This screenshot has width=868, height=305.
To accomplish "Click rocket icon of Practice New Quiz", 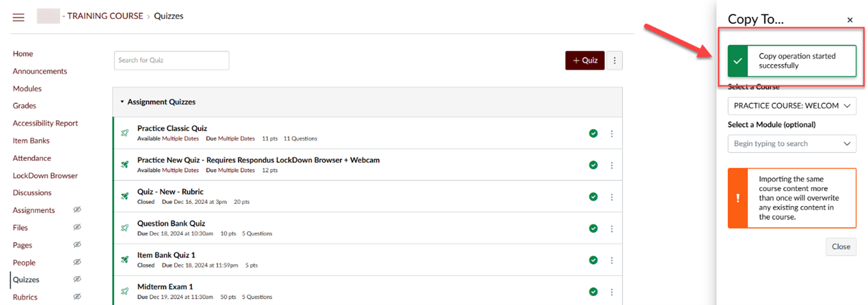I will (124, 165).
